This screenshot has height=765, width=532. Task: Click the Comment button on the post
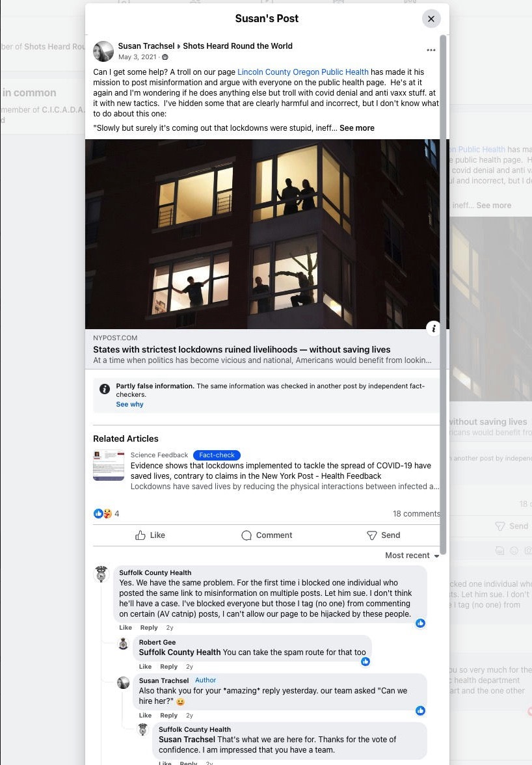point(267,535)
